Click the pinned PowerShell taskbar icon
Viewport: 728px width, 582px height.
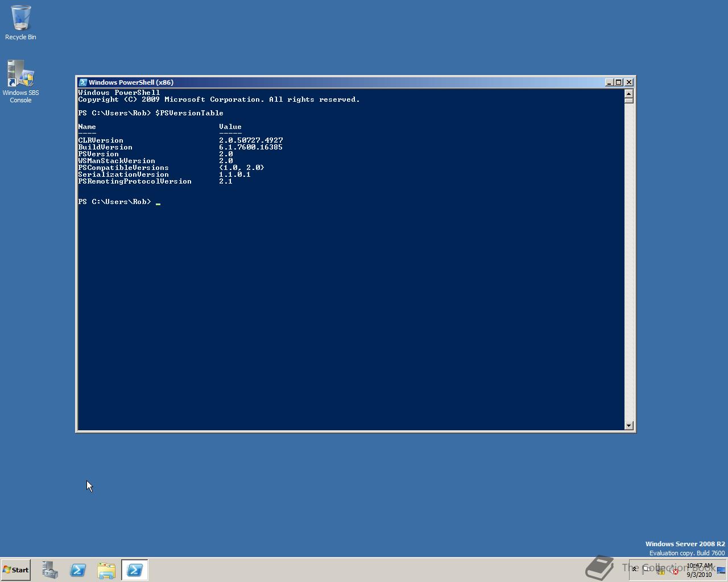78,570
